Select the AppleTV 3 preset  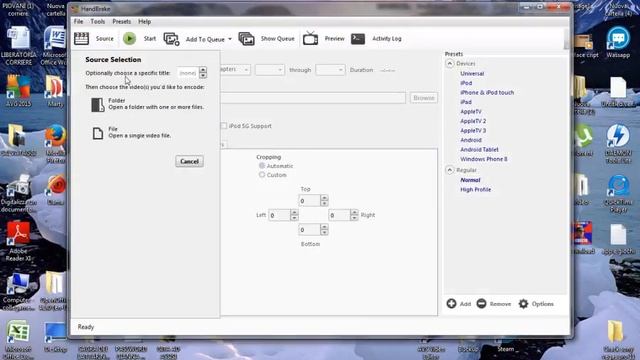click(473, 131)
